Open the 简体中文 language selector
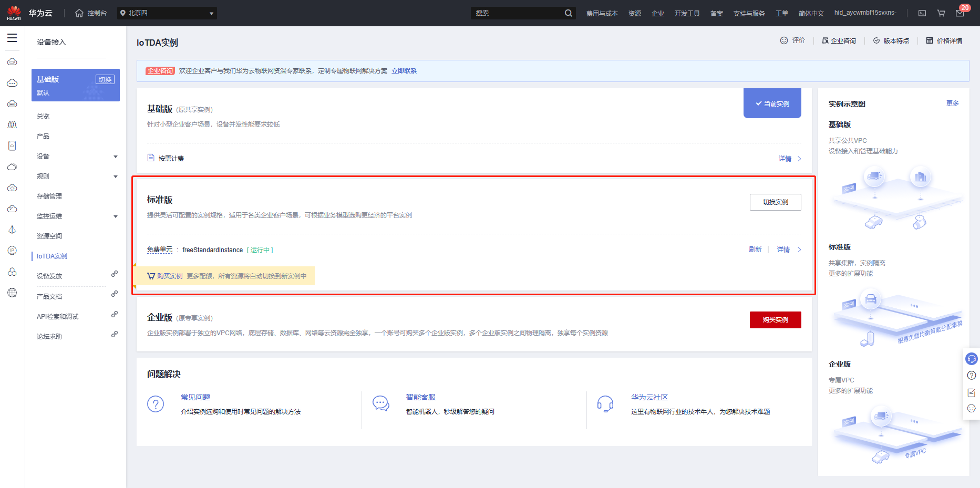This screenshot has height=488, width=980. (811, 13)
